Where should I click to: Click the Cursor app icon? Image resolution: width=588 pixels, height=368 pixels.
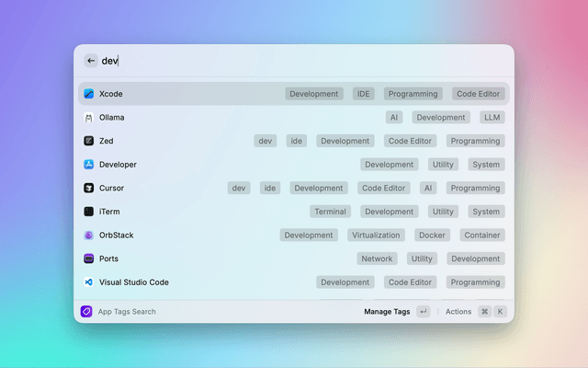pyautogui.click(x=89, y=188)
